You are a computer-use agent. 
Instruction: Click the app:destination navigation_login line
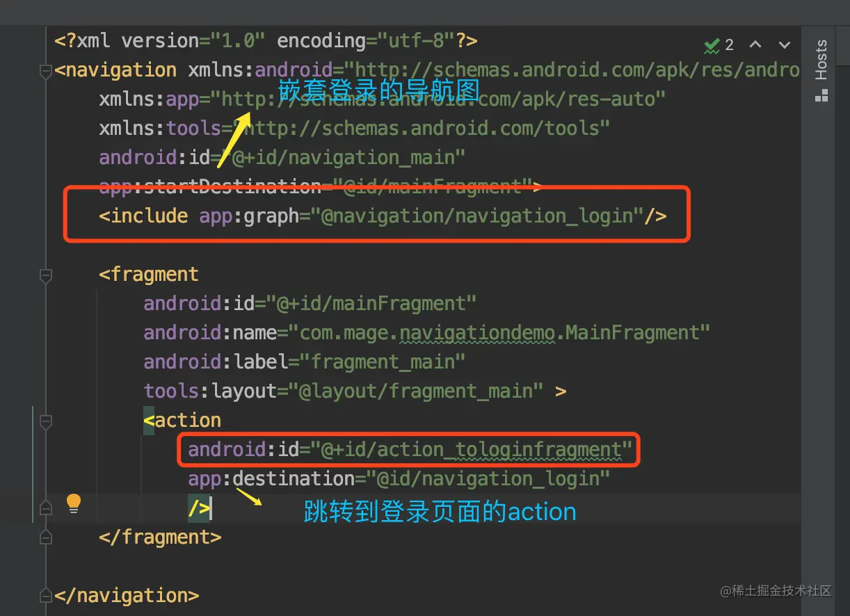399,479
